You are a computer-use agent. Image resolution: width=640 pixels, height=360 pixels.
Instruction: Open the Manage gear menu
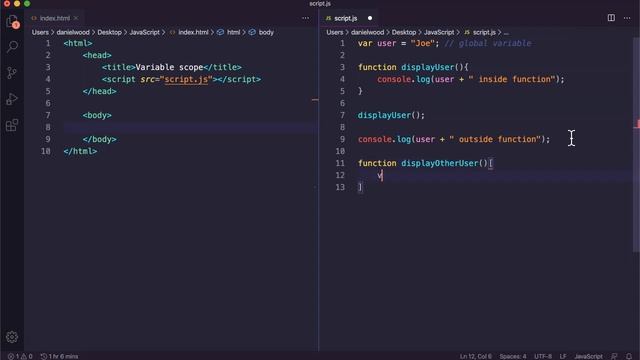(x=12, y=337)
